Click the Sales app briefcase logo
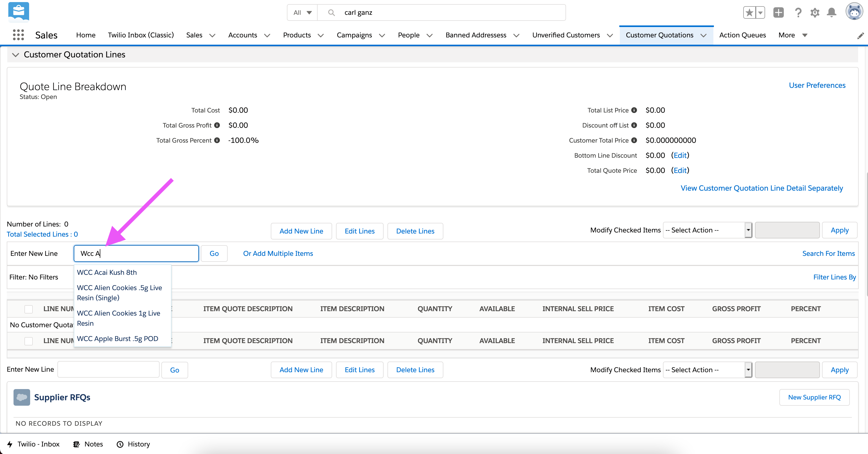This screenshot has width=868, height=454. [18, 12]
